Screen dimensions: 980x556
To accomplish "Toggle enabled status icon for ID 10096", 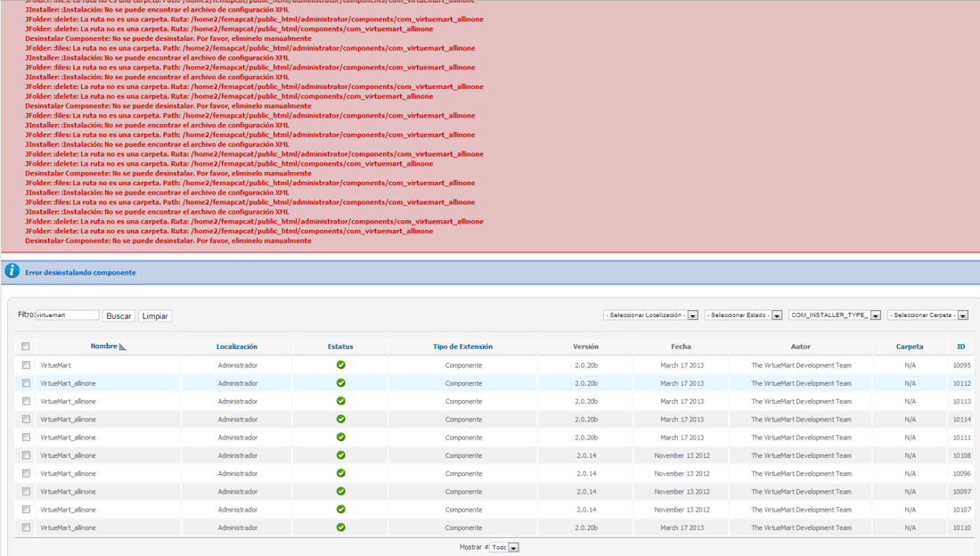I will coord(340,473).
